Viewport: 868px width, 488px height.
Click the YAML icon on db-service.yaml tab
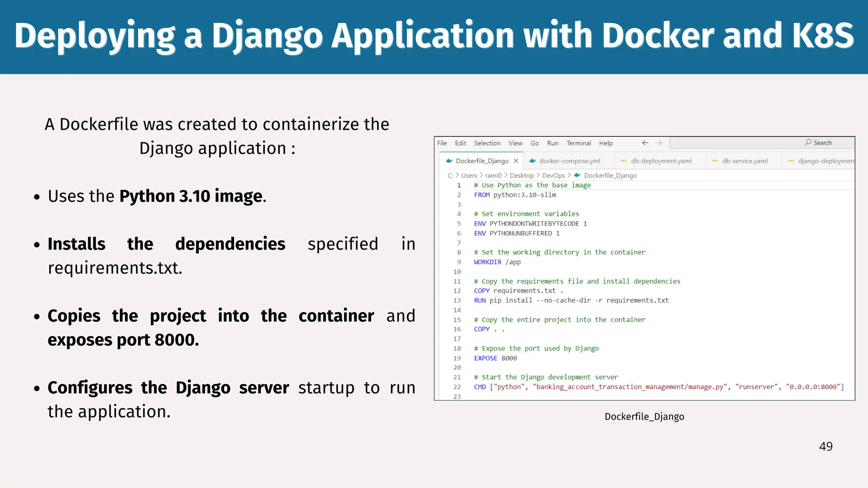click(x=715, y=161)
